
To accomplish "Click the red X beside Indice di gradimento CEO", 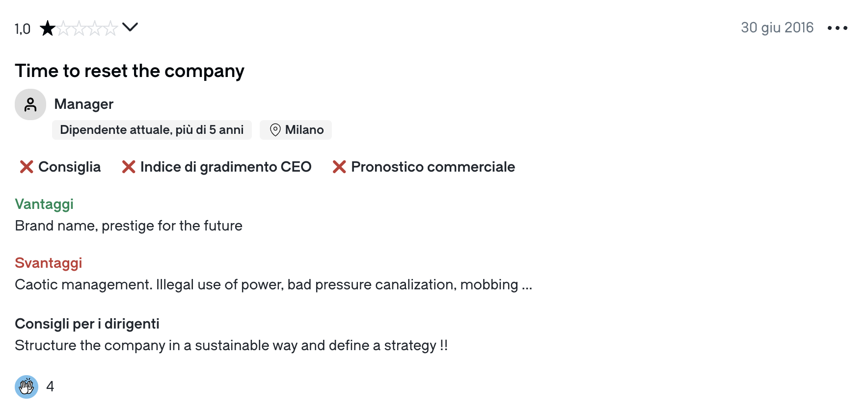I will click(129, 167).
